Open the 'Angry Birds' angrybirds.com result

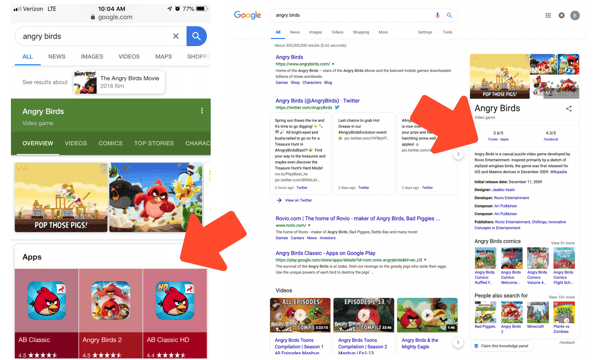point(289,57)
